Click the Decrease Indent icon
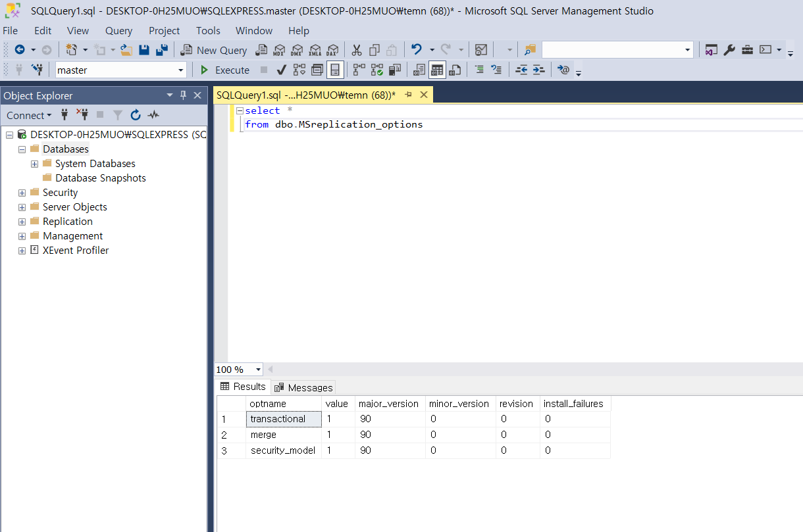Viewport: 803px width, 532px height. coord(521,70)
